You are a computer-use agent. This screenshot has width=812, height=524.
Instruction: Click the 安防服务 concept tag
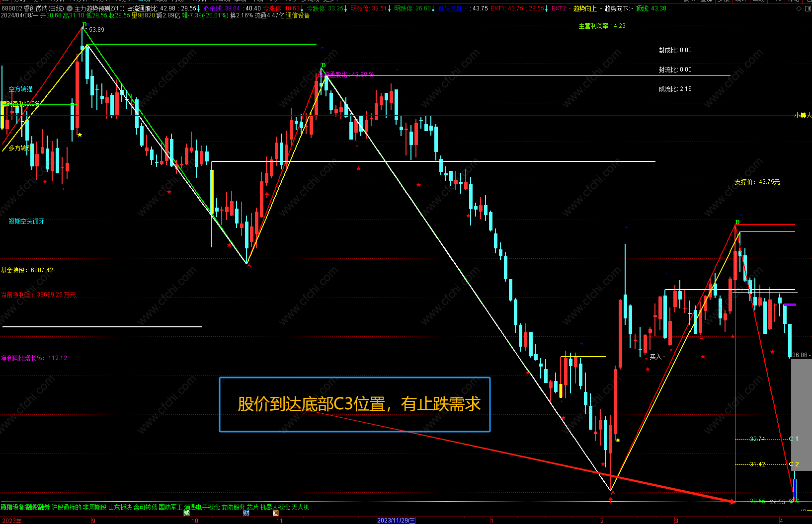pos(233,507)
